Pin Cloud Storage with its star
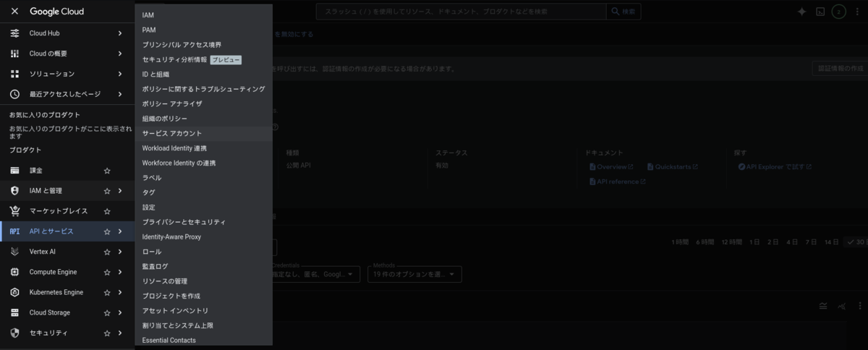Screen dimensions: 868x350 tap(107, 312)
